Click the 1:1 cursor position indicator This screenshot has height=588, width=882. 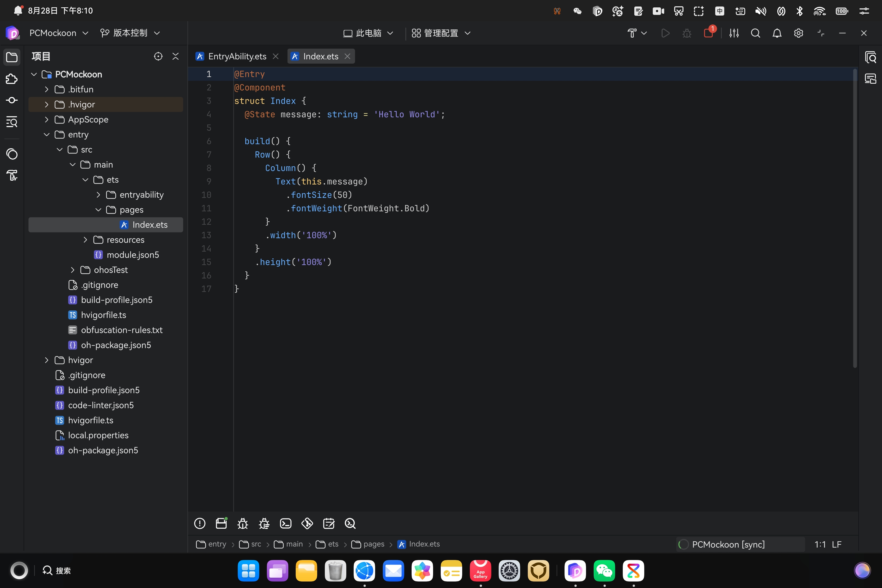[x=820, y=544]
